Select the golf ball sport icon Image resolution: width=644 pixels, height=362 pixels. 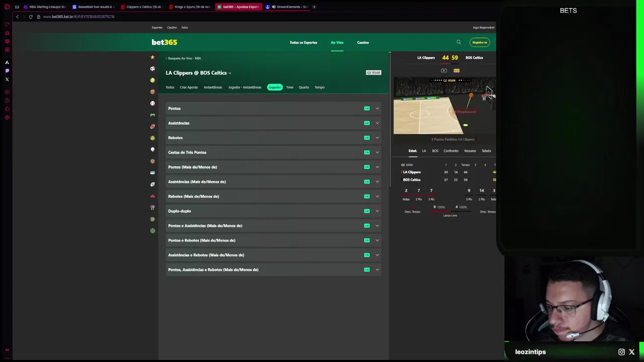click(152, 150)
